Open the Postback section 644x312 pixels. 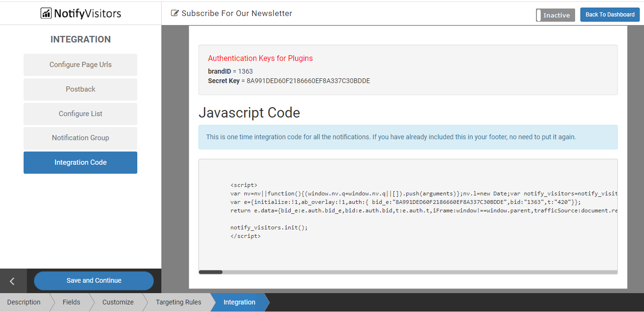point(80,89)
